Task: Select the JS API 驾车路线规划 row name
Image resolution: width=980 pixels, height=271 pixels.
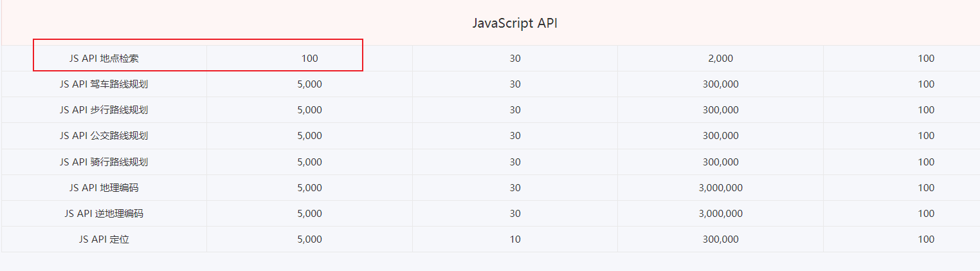Action: [104, 84]
